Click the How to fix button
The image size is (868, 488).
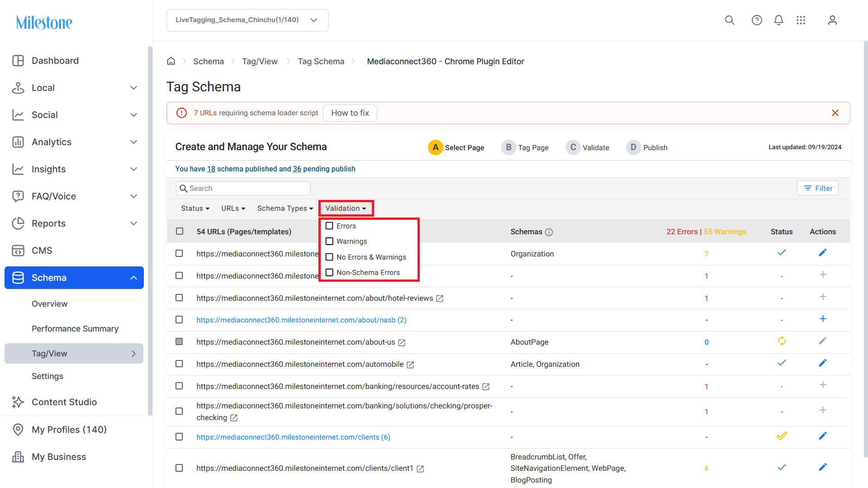[x=350, y=113]
